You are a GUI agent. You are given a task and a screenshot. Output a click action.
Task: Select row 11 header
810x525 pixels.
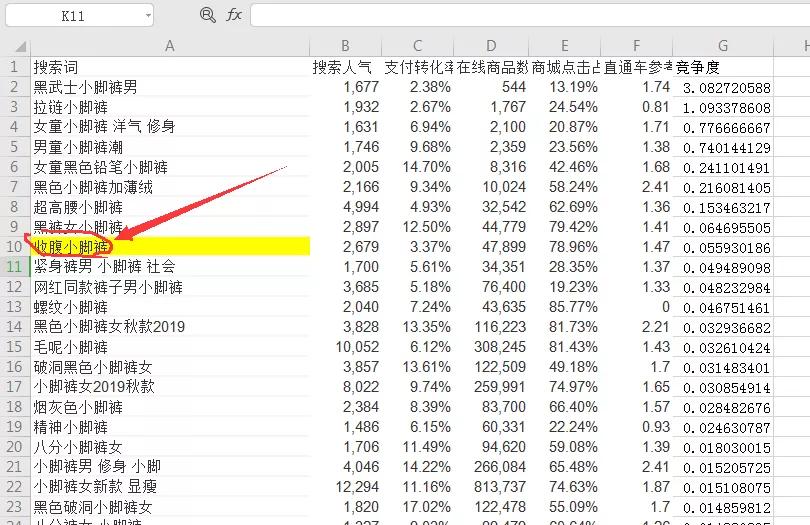(14, 267)
